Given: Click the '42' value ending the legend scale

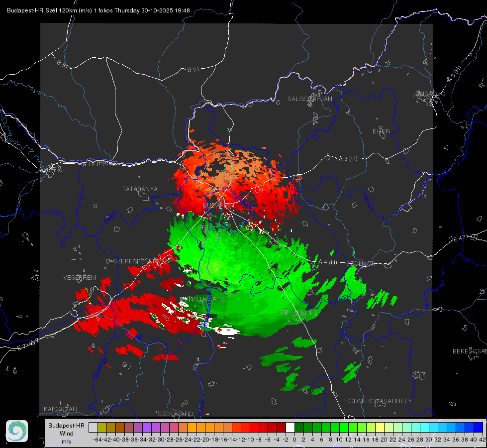Looking at the screenshot, I should pyautogui.click(x=483, y=440).
